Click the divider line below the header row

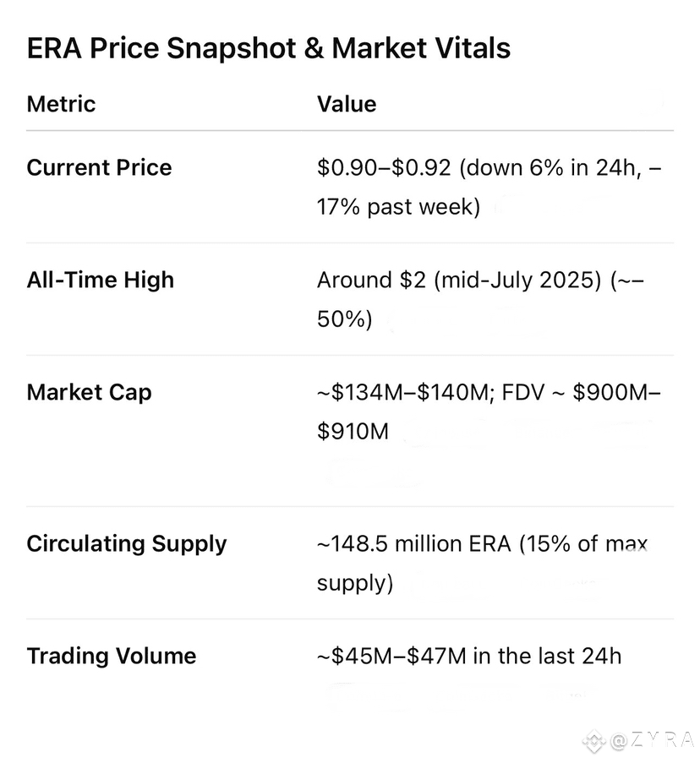point(350,130)
